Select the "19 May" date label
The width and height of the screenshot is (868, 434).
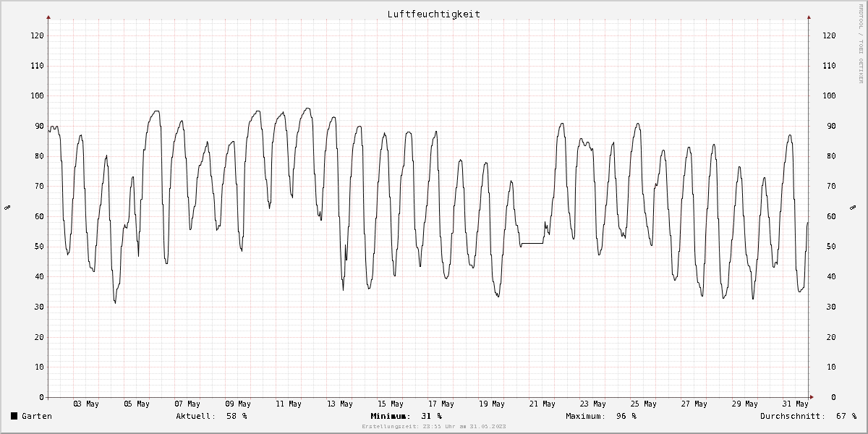492,404
